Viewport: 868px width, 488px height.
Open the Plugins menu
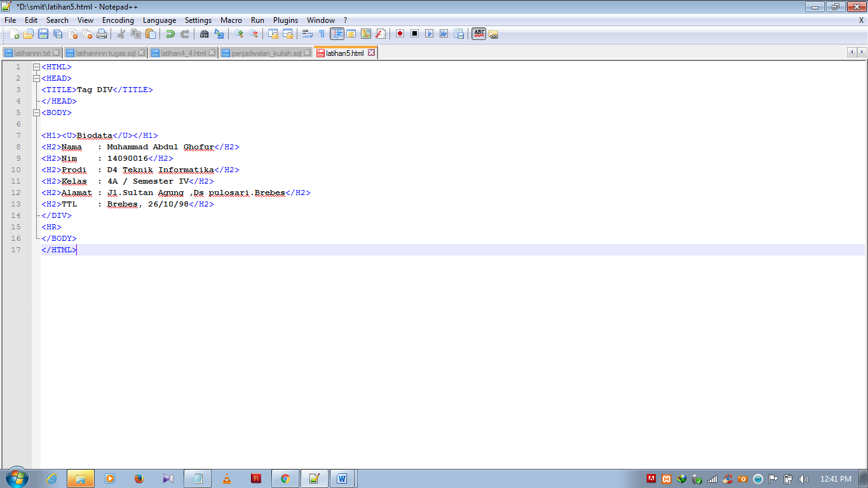[x=285, y=20]
